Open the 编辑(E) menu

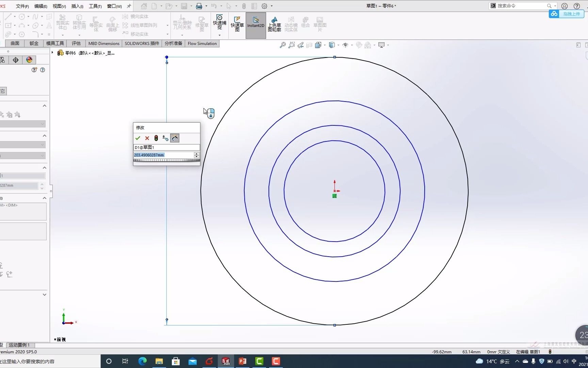(x=41, y=6)
